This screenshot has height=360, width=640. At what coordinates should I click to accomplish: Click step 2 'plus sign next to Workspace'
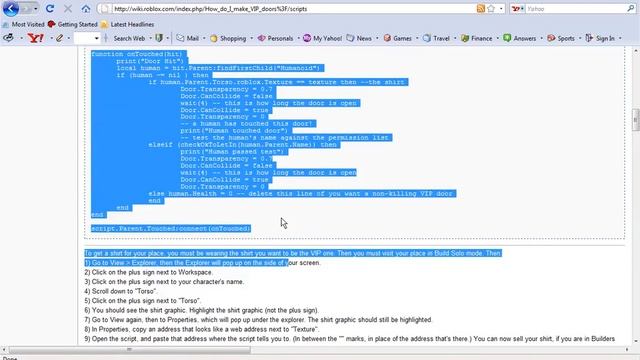click(149, 272)
